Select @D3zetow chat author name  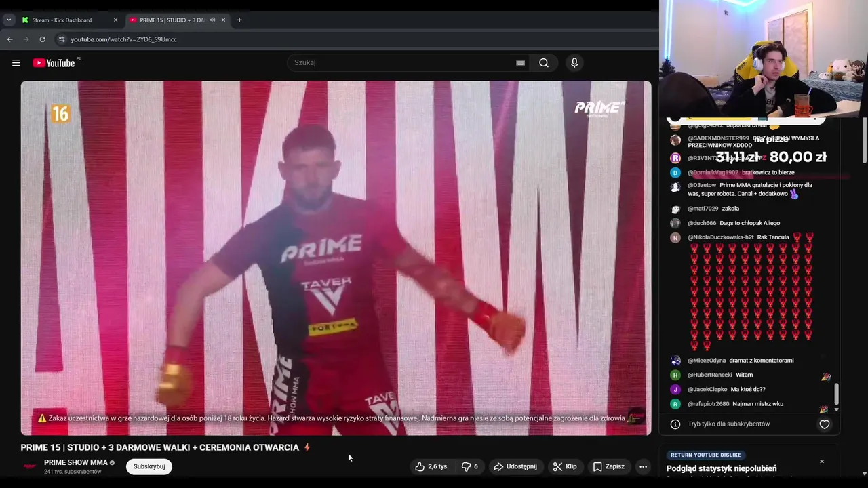(x=702, y=185)
